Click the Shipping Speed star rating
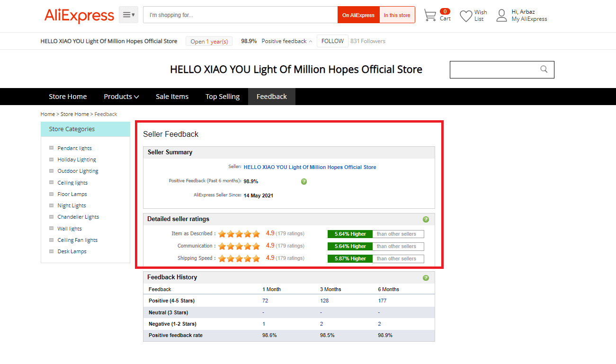This screenshot has width=616, height=364. (239, 258)
